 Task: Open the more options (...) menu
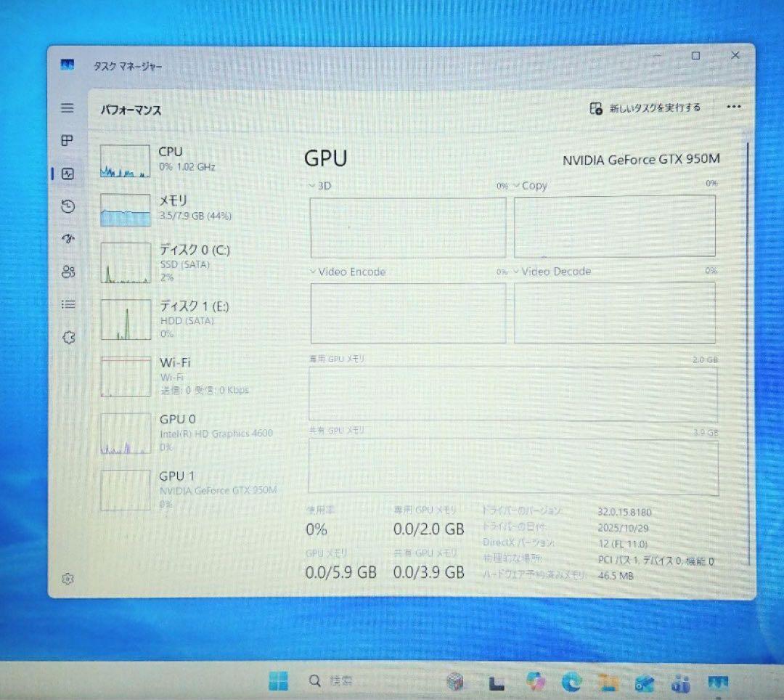[x=734, y=107]
